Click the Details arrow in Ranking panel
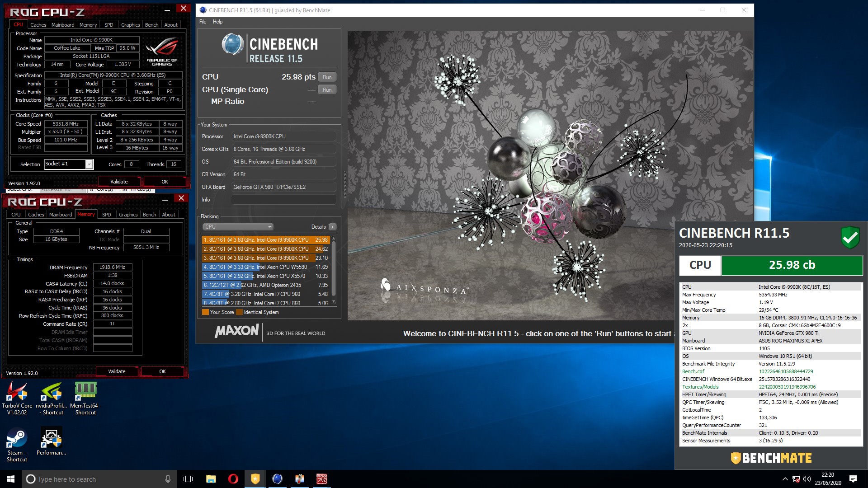This screenshot has width=868, height=488. [333, 227]
